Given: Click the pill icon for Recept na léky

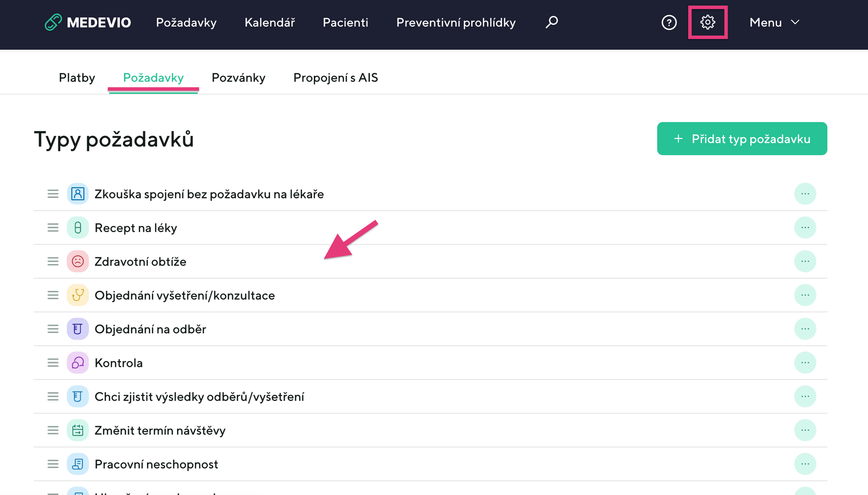Looking at the screenshot, I should pos(78,228).
